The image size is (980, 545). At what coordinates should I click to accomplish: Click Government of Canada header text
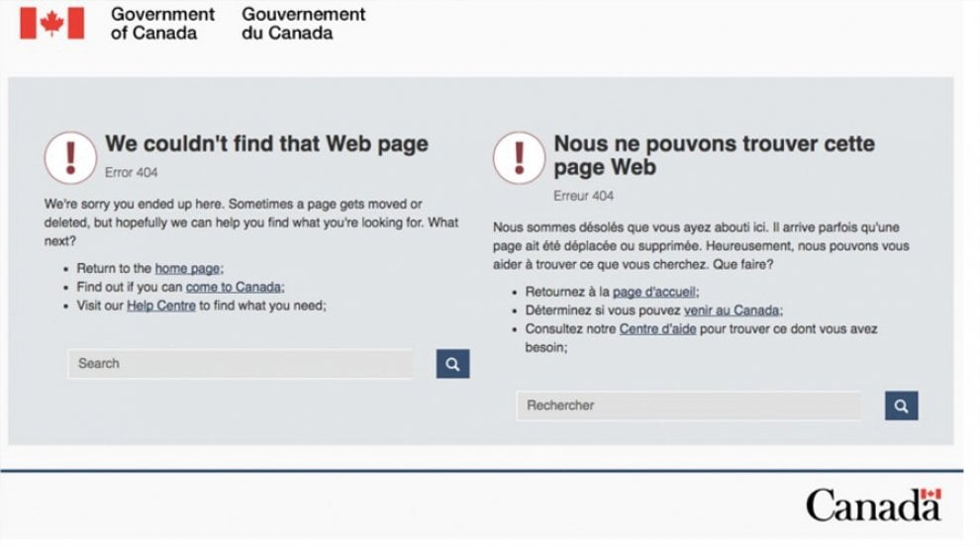coord(162,23)
